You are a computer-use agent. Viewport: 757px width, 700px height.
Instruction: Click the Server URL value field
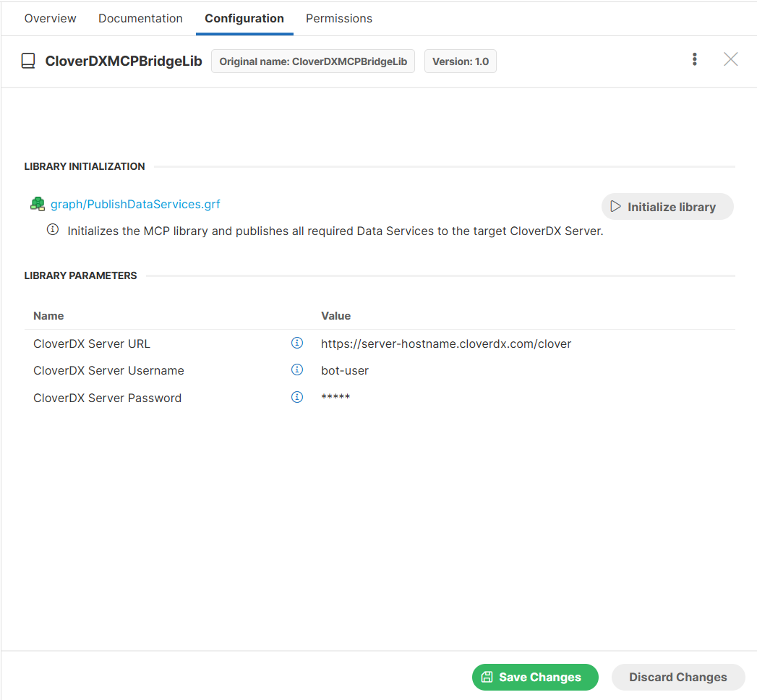445,343
